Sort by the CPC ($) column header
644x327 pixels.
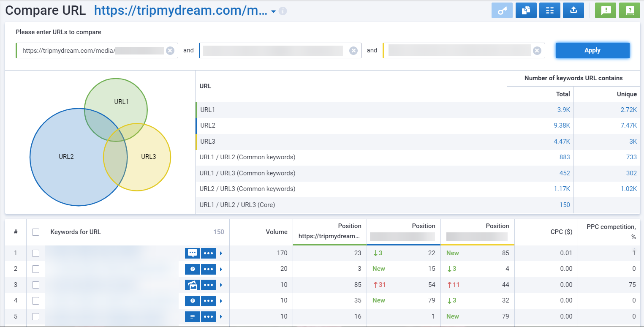(562, 232)
